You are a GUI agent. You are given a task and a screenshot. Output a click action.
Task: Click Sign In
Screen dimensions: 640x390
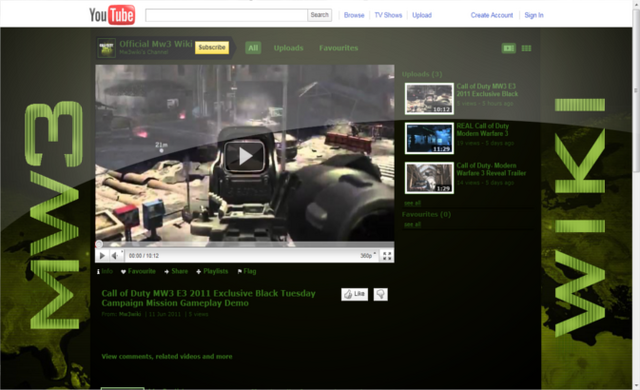533,15
